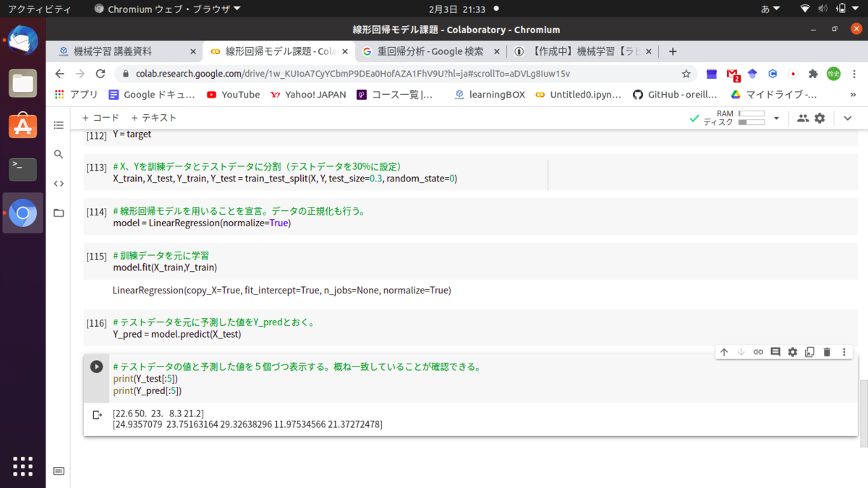
Task: Copy link to the selected cell
Action: [x=758, y=352]
